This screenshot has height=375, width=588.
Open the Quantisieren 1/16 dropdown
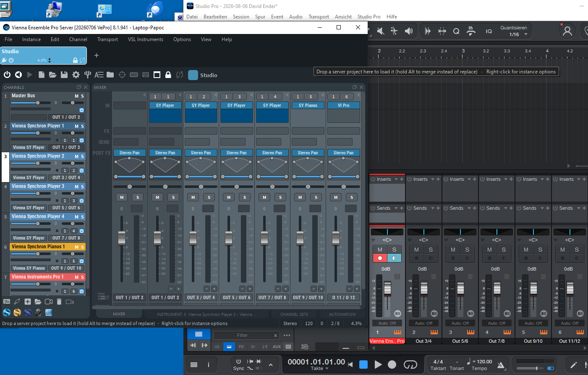514,31
